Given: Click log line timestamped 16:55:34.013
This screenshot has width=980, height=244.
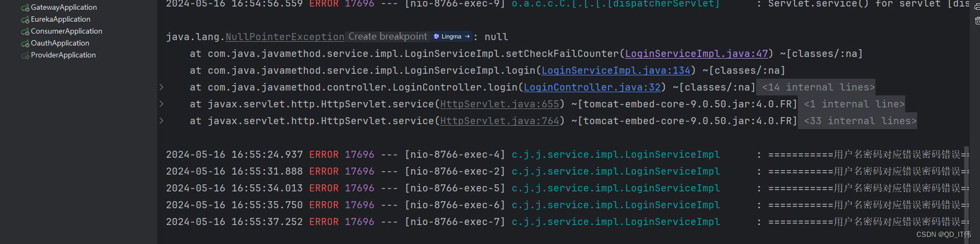Looking at the screenshot, I should click(568, 188).
